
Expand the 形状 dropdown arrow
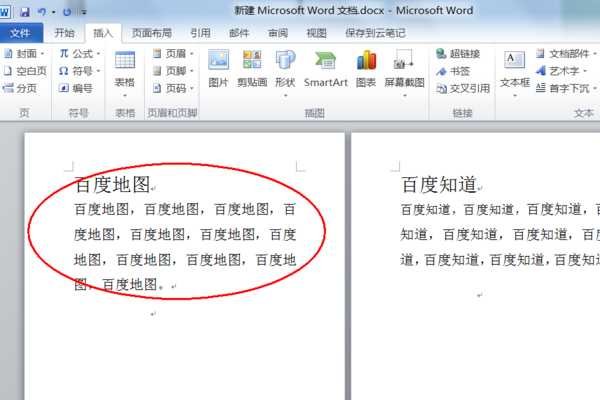285,96
